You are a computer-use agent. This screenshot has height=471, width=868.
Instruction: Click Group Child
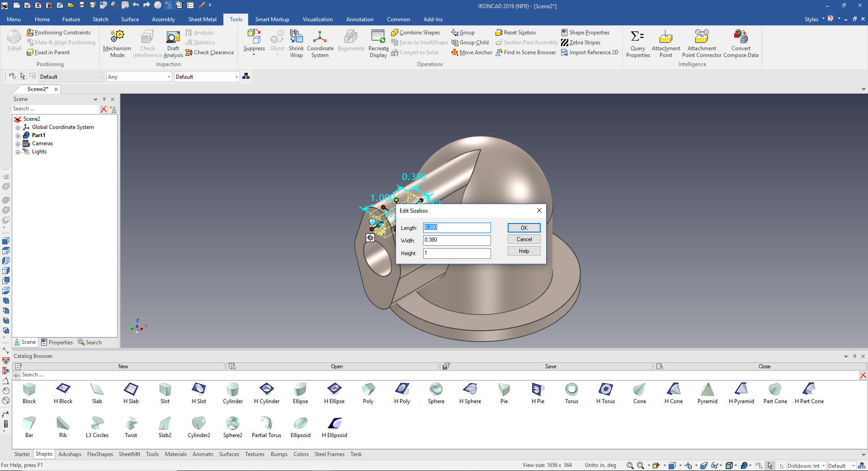click(470, 43)
